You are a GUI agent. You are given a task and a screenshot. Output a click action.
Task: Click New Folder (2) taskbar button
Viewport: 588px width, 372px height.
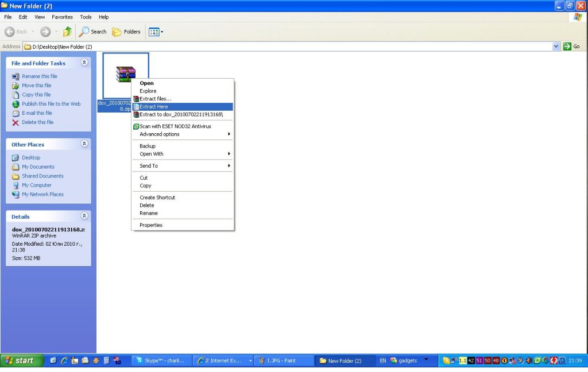click(345, 361)
